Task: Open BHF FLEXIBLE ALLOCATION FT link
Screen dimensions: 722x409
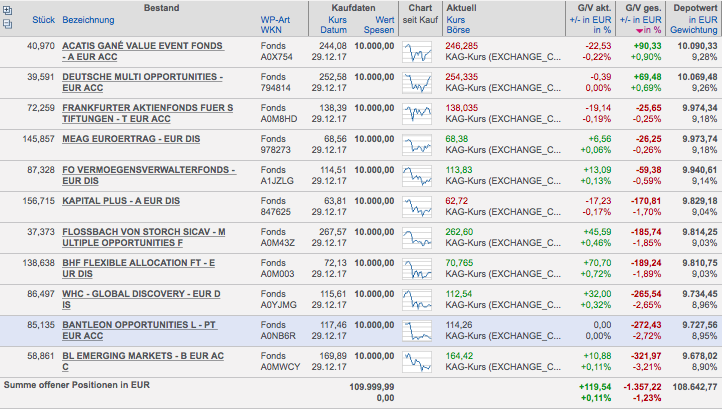Action: 139,268
